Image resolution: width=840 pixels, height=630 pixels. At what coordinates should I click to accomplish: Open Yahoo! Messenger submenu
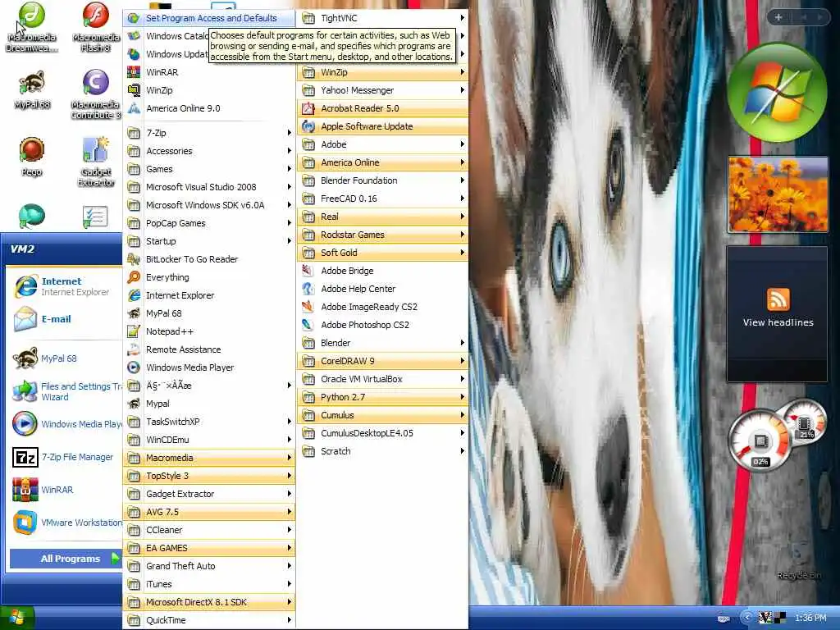382,90
